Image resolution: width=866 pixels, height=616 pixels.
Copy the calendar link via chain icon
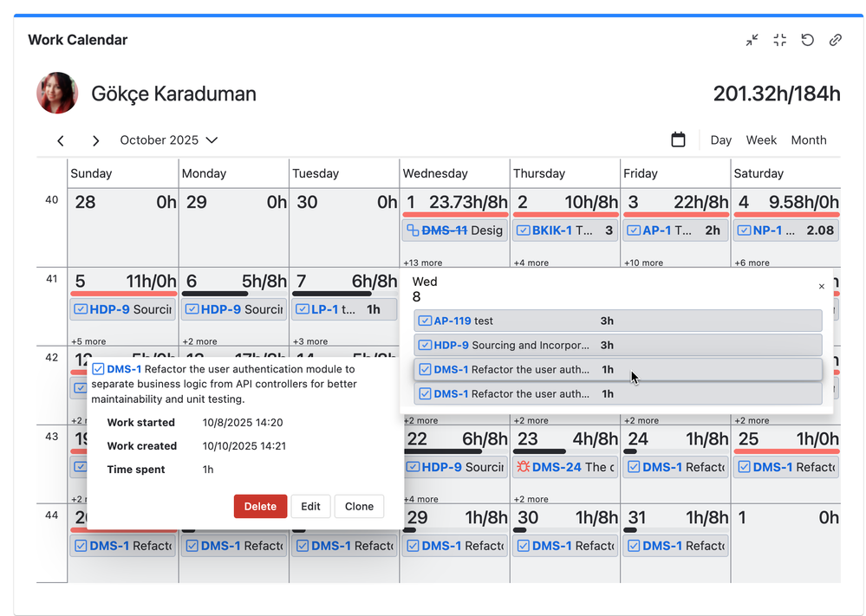click(x=835, y=40)
